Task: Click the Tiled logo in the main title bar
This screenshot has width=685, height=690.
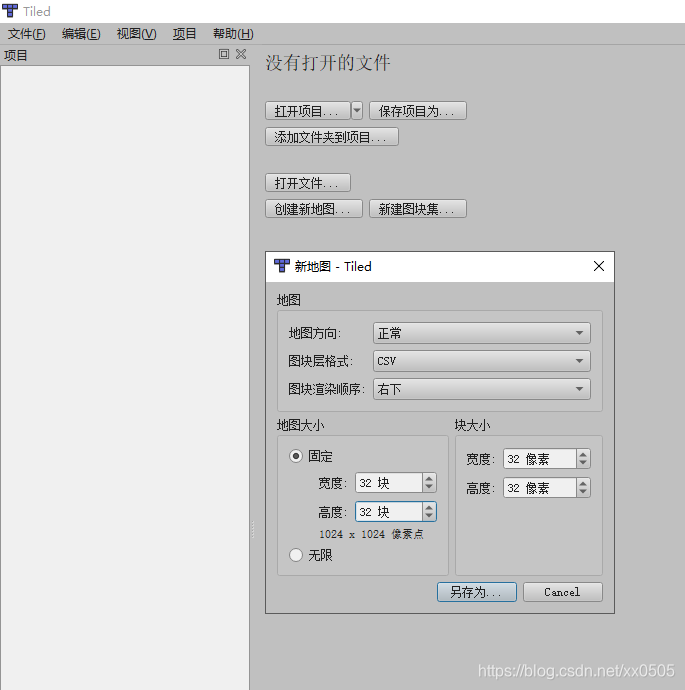Action: pyautogui.click(x=10, y=11)
